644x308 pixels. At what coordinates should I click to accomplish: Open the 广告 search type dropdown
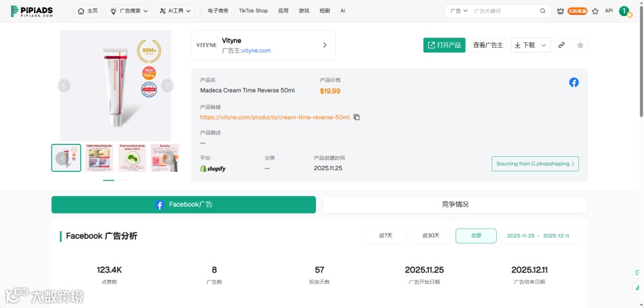coord(459,11)
